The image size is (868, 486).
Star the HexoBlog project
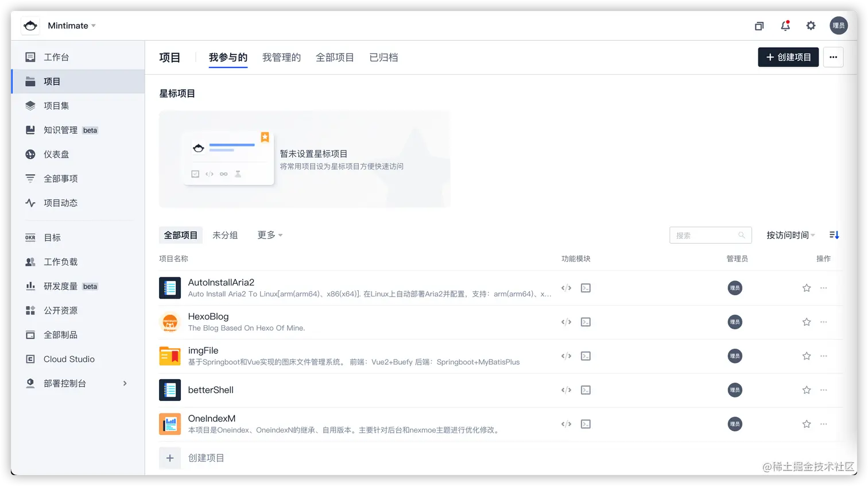click(806, 322)
